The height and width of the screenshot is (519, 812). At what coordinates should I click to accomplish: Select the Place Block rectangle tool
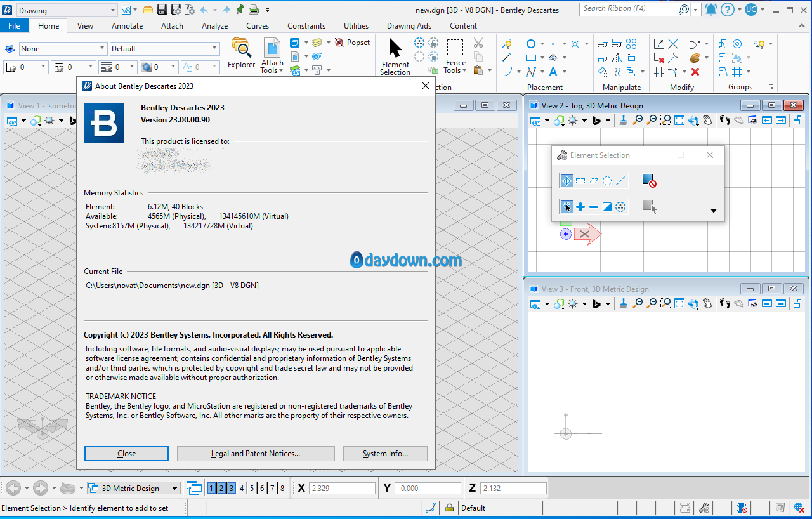click(531, 58)
